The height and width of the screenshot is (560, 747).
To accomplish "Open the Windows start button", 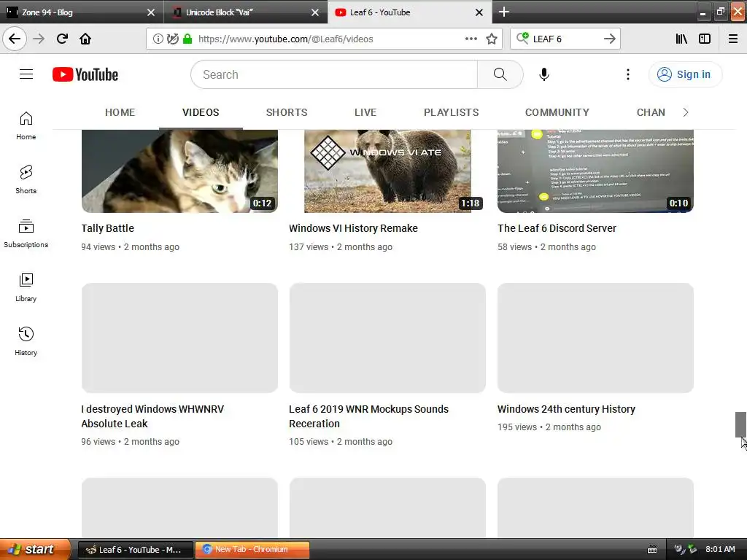I will (x=35, y=549).
